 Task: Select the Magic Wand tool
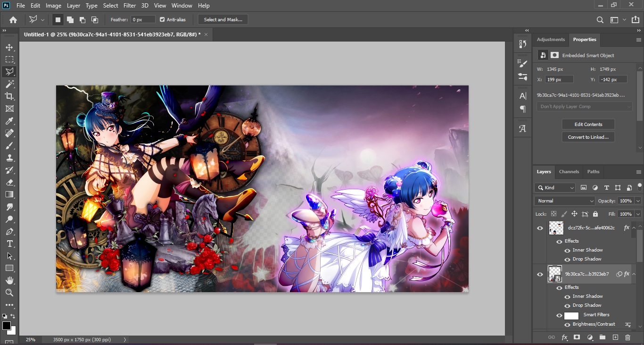9,84
